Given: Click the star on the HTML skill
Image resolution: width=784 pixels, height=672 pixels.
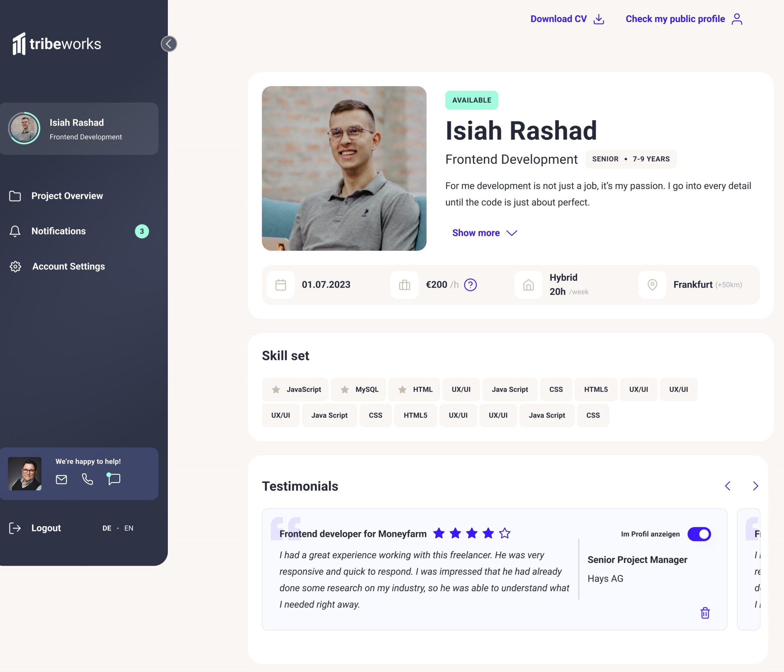Looking at the screenshot, I should click(x=402, y=389).
